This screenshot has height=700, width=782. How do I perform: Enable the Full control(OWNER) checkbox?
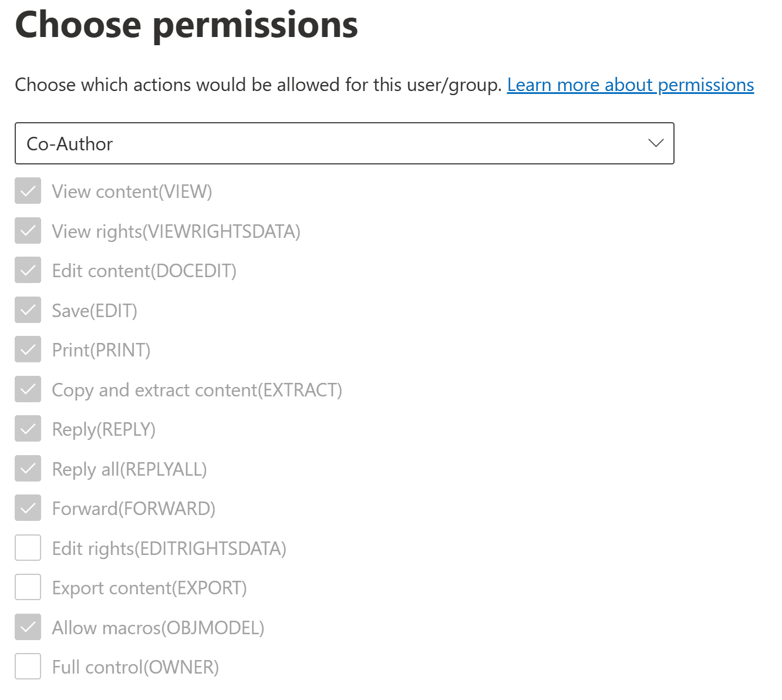[x=28, y=667]
